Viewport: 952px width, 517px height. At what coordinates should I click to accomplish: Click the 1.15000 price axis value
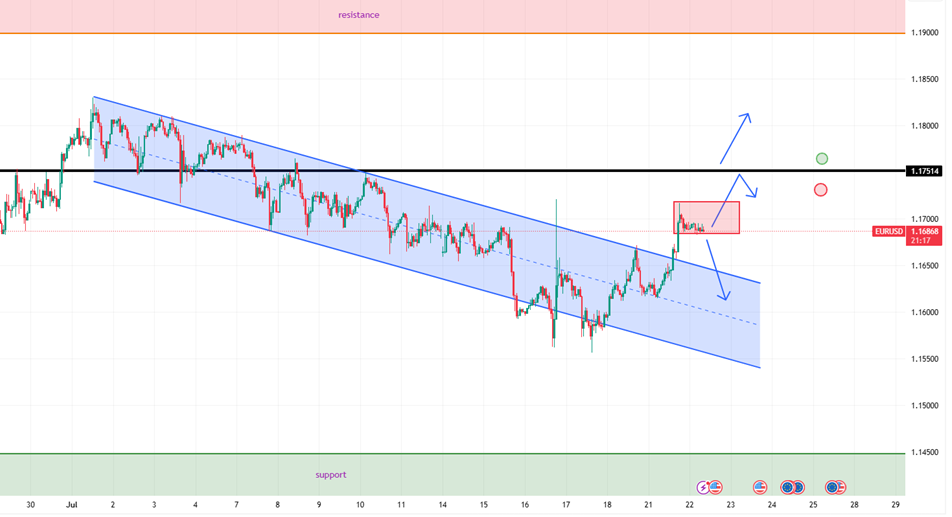925,406
